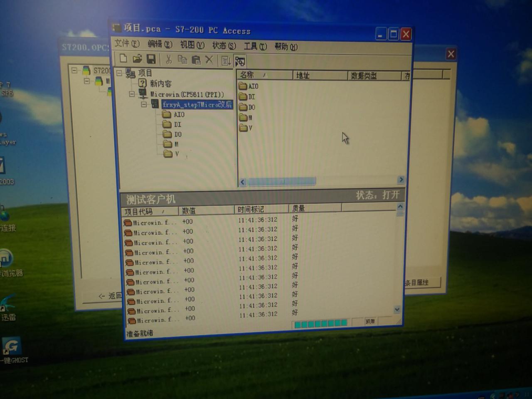Image resolution: width=532 pixels, height=399 pixels.
Task: Add current items to test client
Action: (226, 61)
